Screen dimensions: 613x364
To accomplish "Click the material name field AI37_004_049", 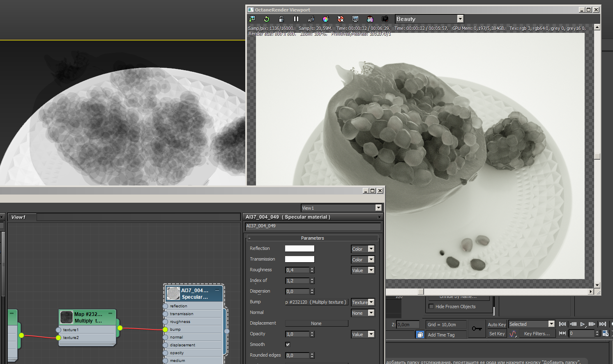I will (312, 226).
